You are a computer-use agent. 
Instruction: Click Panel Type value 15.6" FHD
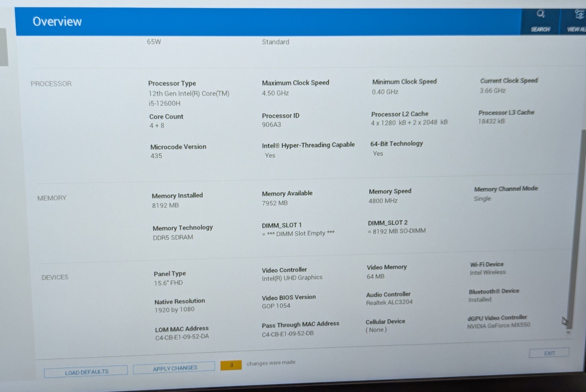pos(168,283)
